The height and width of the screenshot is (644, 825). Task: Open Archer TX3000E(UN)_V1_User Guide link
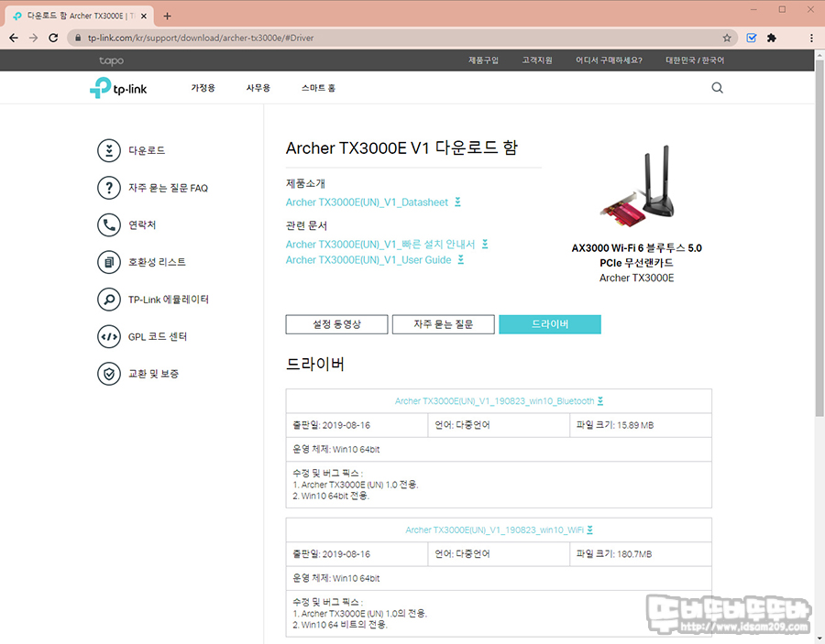tap(368, 259)
